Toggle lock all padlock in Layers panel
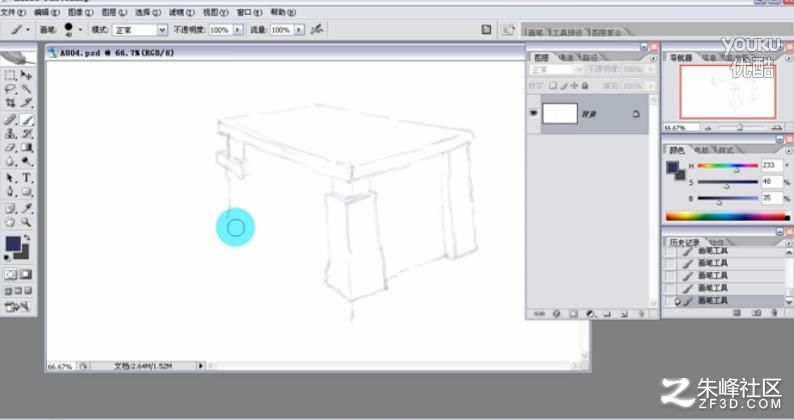794x420 pixels. coord(585,86)
